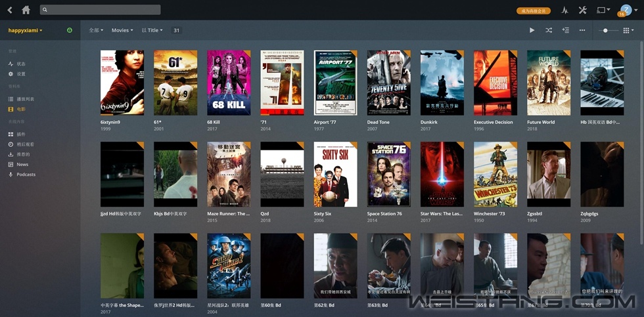Click the add to playlist icon
Image resolution: width=644 pixels, height=317 pixels.
(566, 30)
